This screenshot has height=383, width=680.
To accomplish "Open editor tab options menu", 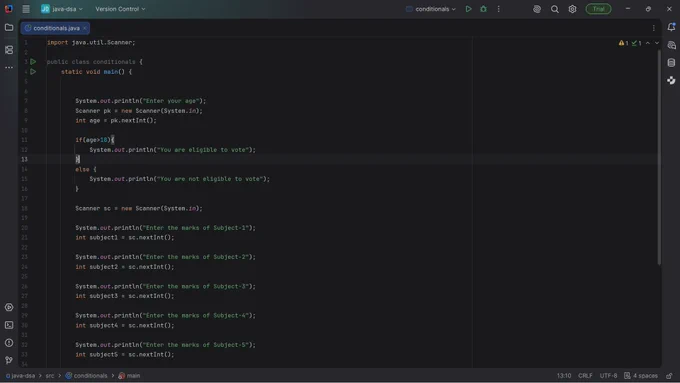I will pos(654,28).
